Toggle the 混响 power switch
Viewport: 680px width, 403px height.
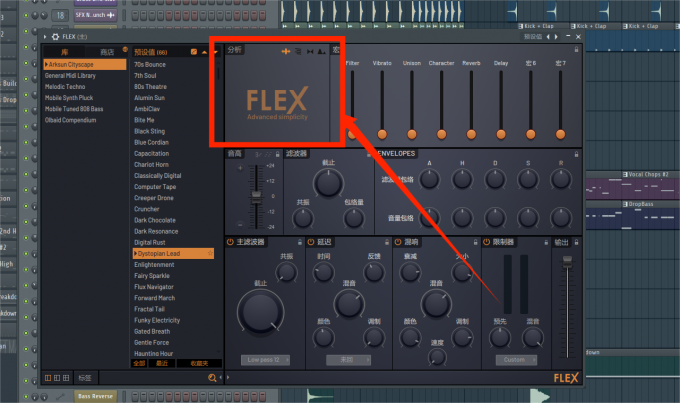(x=398, y=242)
